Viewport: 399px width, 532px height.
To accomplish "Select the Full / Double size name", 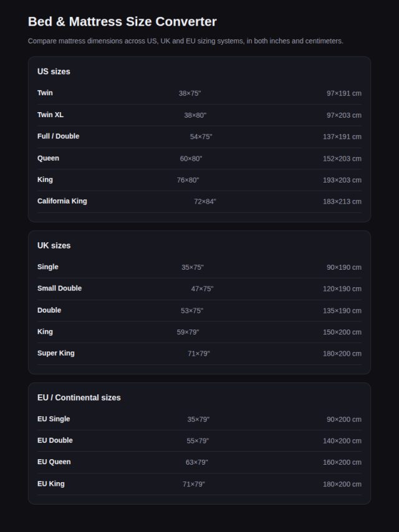I will pos(58,136).
